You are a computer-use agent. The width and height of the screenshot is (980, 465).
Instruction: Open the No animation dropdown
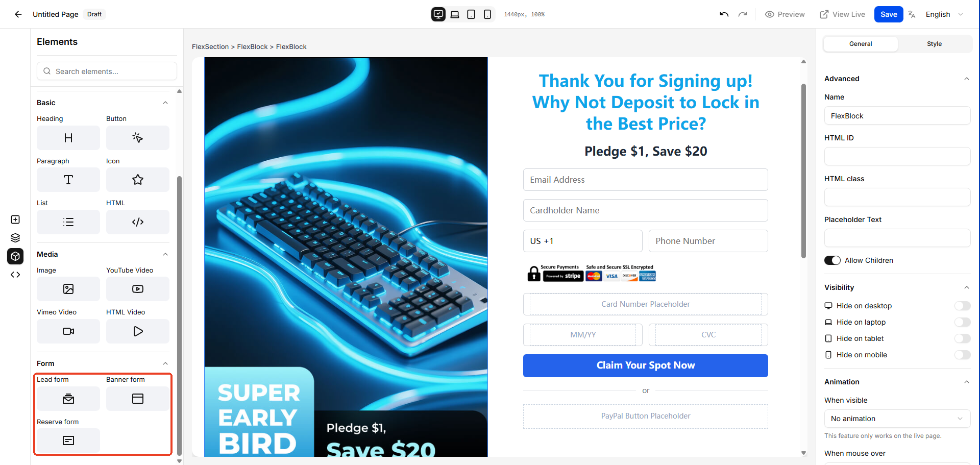897,419
